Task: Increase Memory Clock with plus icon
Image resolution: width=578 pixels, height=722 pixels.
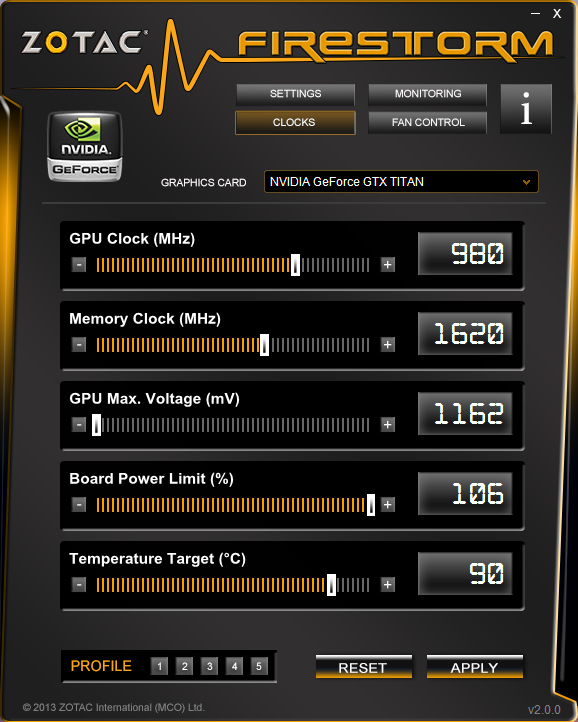Action: 388,344
